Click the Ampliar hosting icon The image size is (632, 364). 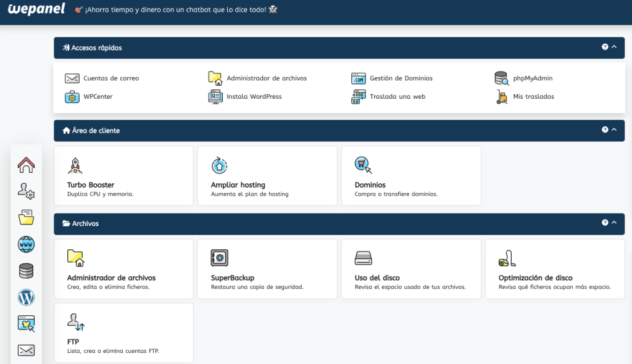[219, 166]
